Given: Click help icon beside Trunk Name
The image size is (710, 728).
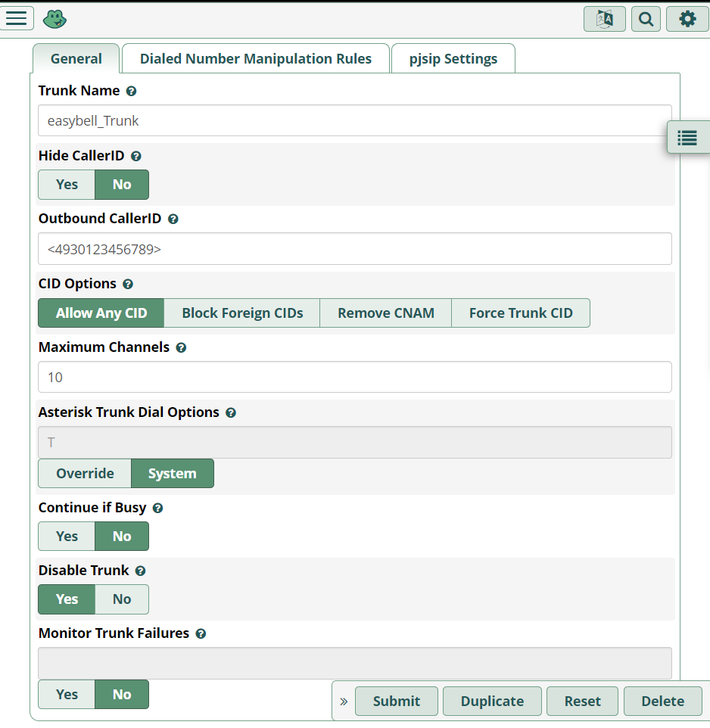Looking at the screenshot, I should 132,91.
